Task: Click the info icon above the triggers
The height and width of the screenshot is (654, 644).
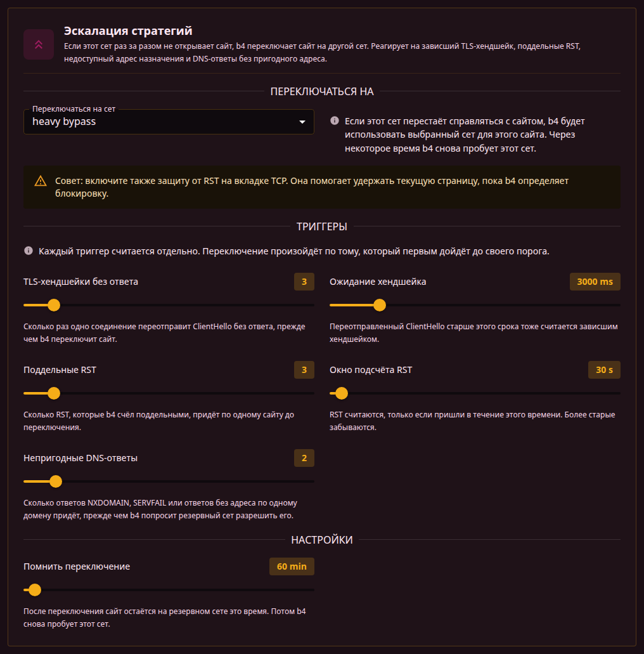Action: point(29,251)
